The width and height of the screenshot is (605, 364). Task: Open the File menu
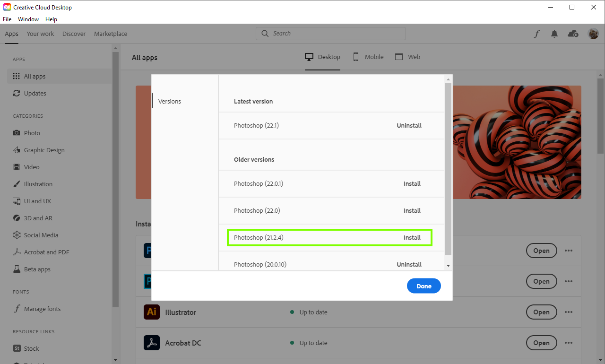point(7,19)
